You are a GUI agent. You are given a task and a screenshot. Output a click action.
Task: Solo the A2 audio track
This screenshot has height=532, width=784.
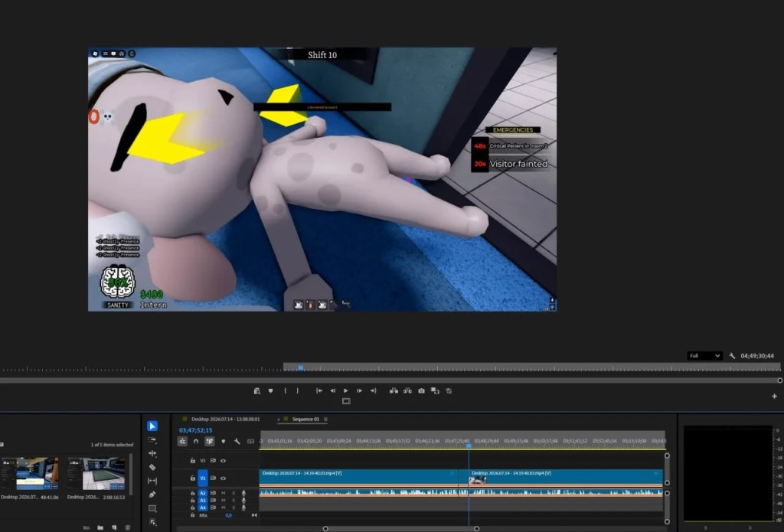pos(233,493)
